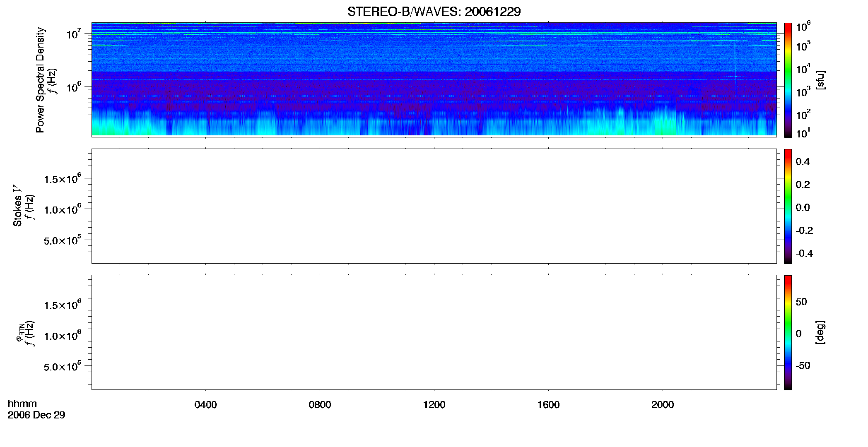Click the time tick label 1200
Viewport: 868px width, 447px height.
point(434,405)
